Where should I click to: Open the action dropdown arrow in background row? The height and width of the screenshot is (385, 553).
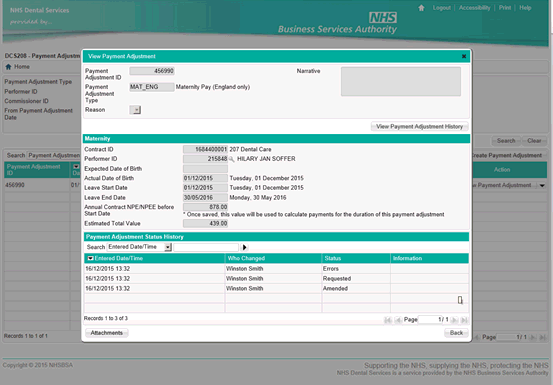[x=542, y=185]
